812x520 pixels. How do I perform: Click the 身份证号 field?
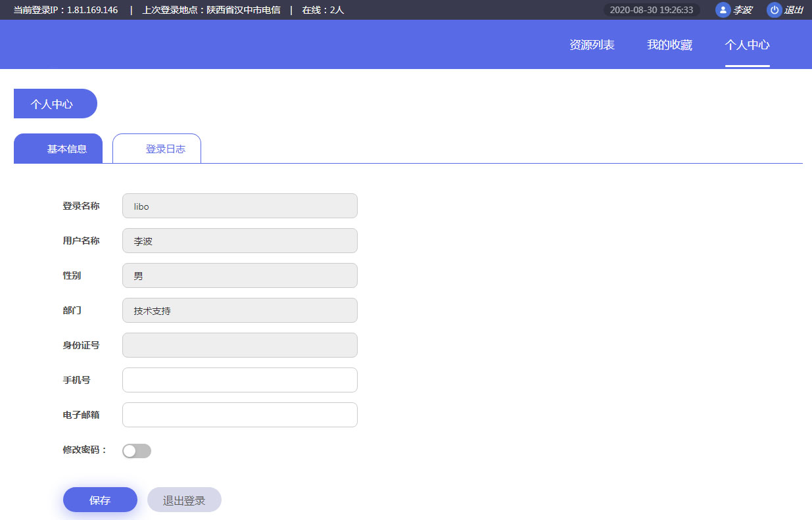240,345
